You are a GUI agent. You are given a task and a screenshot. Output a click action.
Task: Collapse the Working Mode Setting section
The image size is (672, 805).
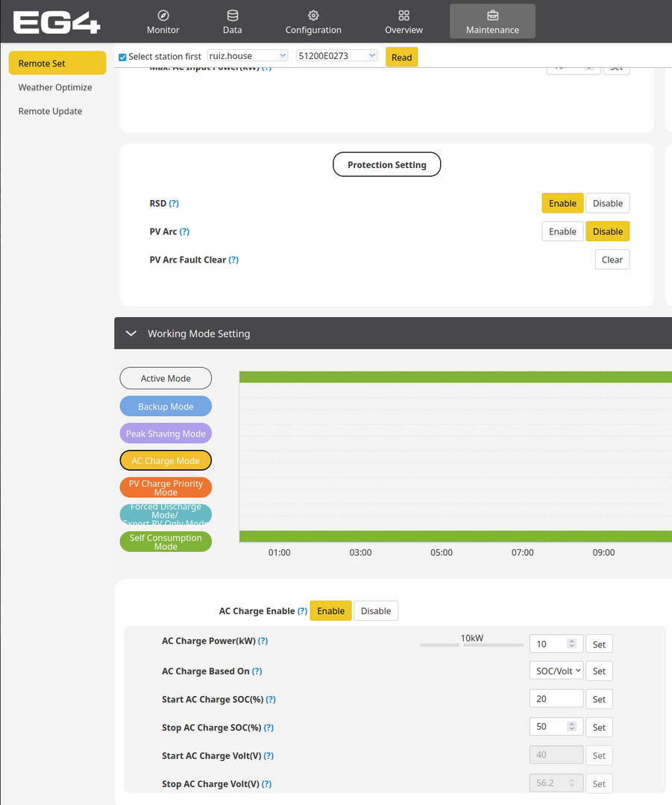[x=131, y=333]
